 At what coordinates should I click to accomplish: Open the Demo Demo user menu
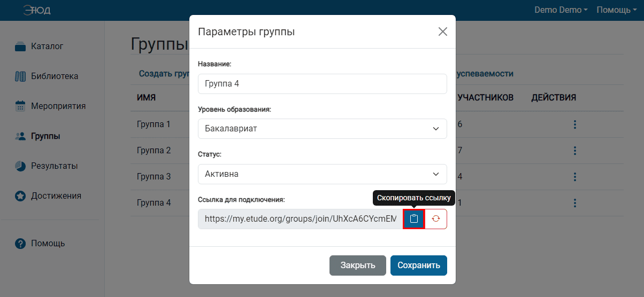pyautogui.click(x=561, y=10)
